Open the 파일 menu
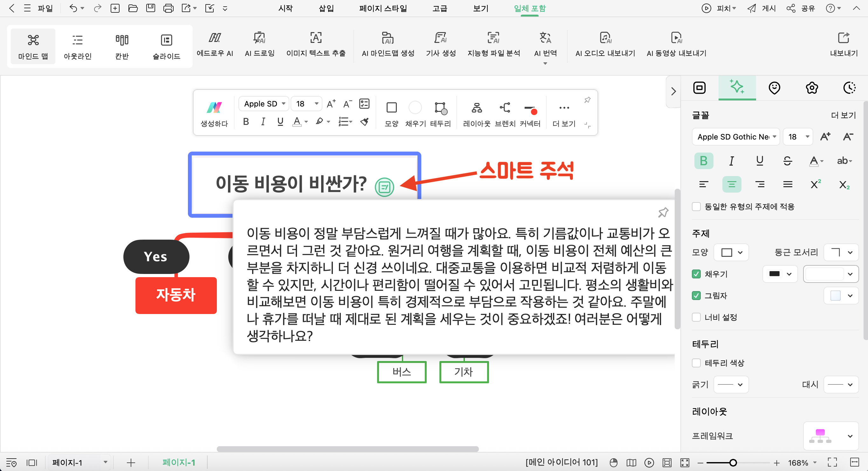The width and height of the screenshot is (868, 471). click(45, 8)
